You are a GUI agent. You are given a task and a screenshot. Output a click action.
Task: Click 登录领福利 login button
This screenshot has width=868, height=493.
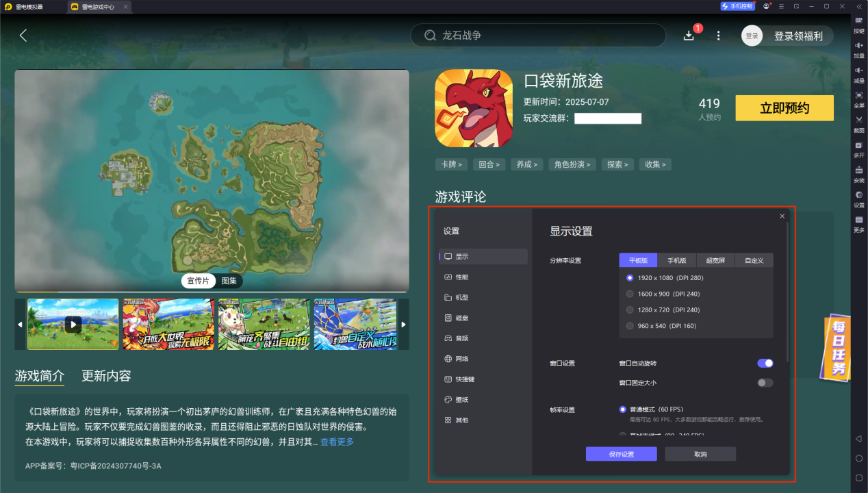798,36
